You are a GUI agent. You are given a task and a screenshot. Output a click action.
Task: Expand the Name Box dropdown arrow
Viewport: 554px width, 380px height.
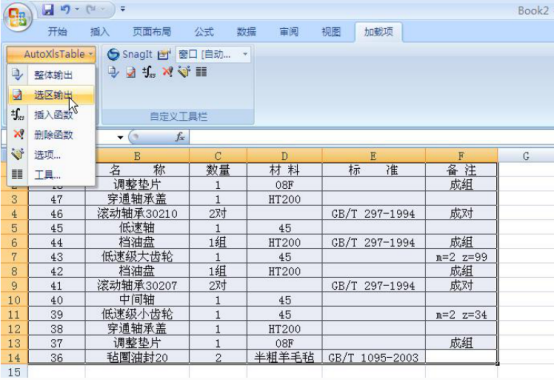(120, 137)
